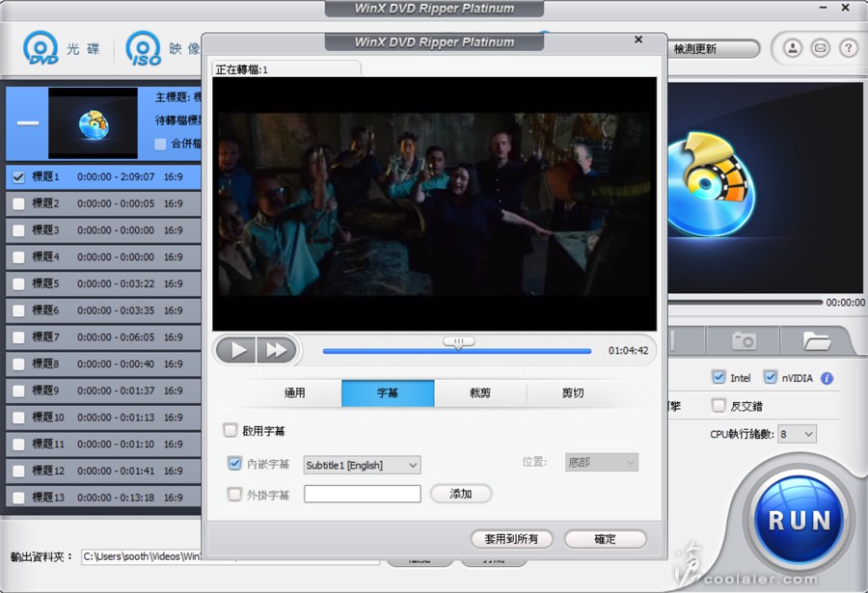Check 標題5 in the title list

tap(18, 284)
